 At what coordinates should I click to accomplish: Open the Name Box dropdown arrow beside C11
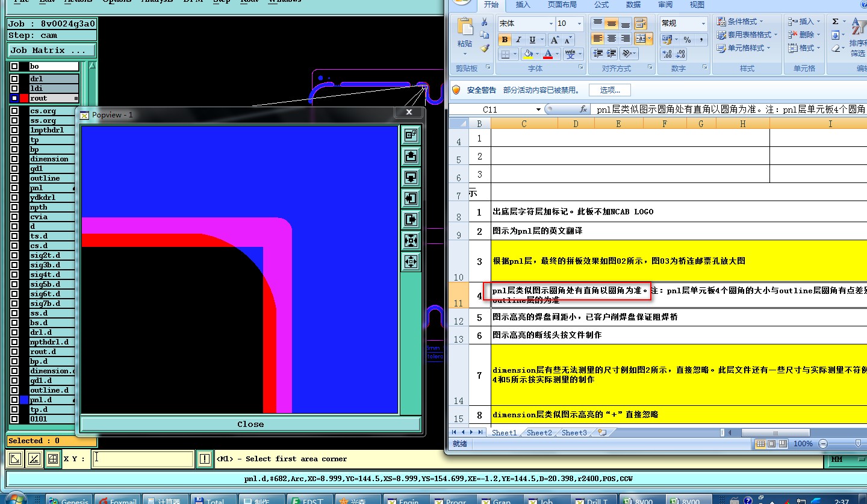point(538,110)
